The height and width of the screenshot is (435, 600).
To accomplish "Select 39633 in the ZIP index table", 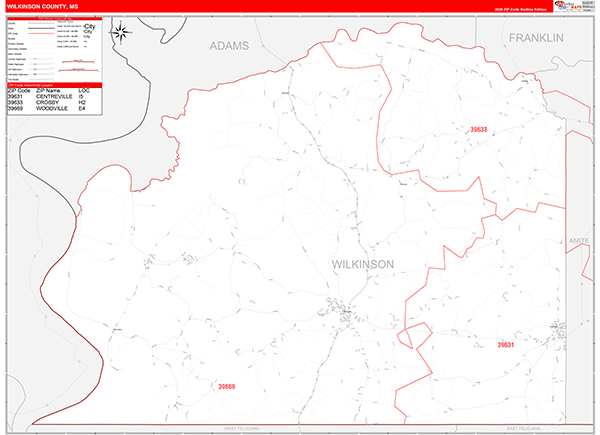I will [15, 103].
